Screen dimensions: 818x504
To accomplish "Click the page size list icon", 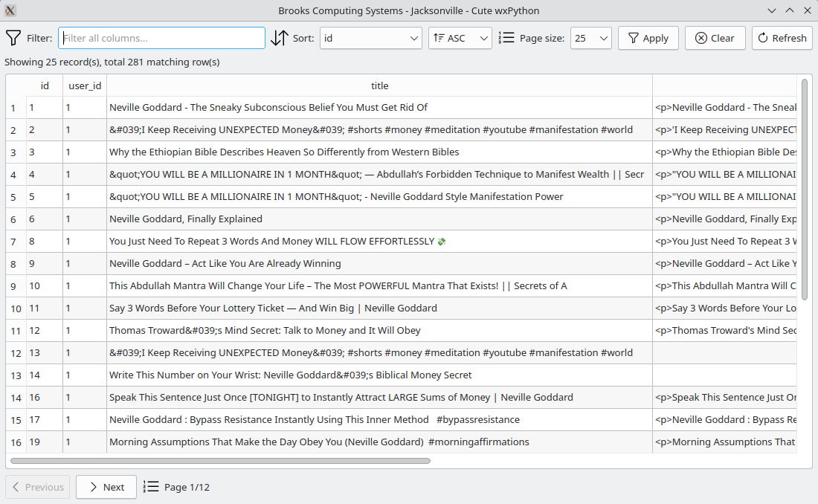I will (x=506, y=38).
